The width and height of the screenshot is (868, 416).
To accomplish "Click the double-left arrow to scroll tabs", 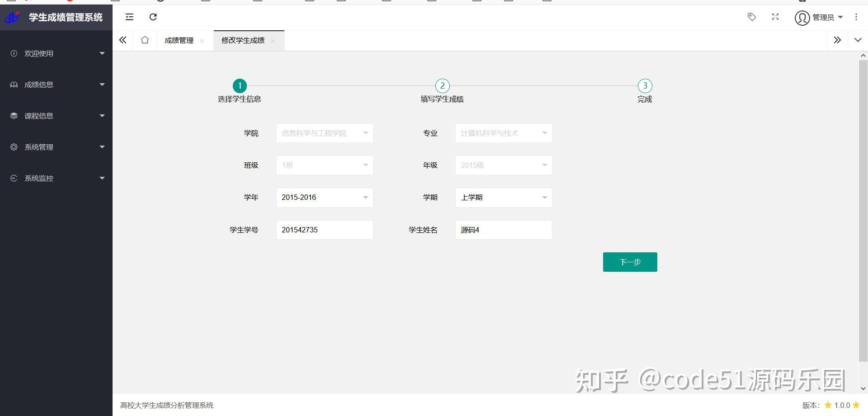I will tap(122, 40).
